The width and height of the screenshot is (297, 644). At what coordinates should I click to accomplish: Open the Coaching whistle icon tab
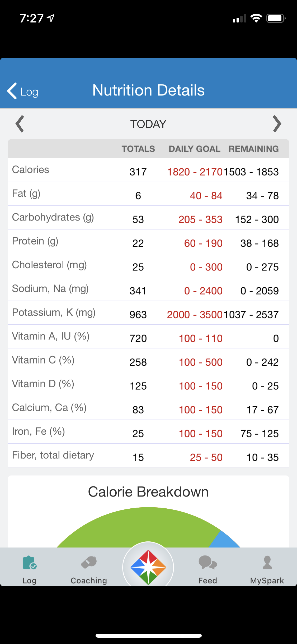(x=89, y=562)
